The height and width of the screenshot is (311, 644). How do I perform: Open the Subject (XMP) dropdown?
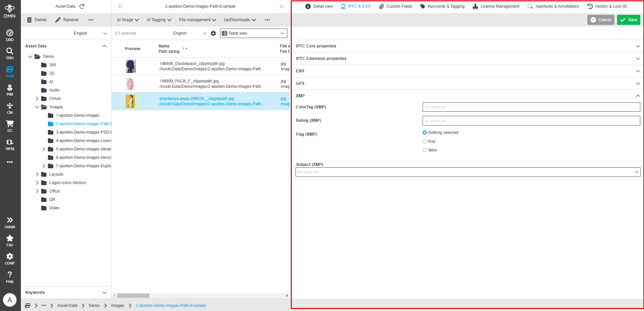point(468,172)
